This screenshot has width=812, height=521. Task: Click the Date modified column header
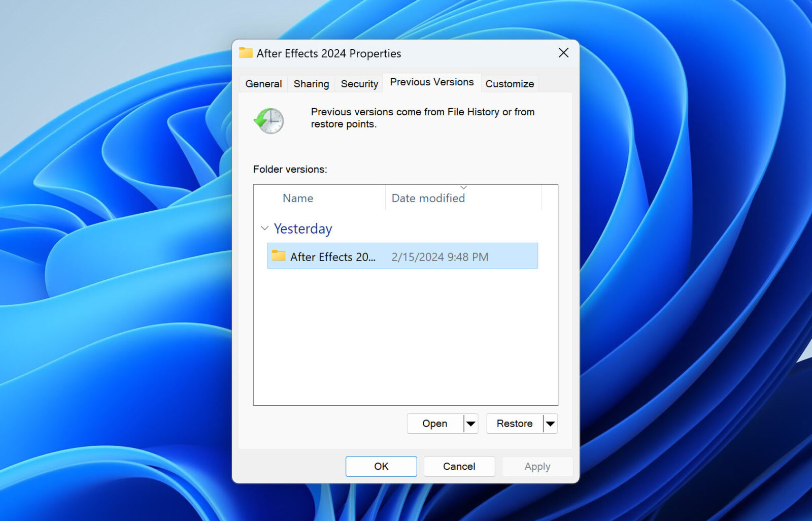coord(428,198)
